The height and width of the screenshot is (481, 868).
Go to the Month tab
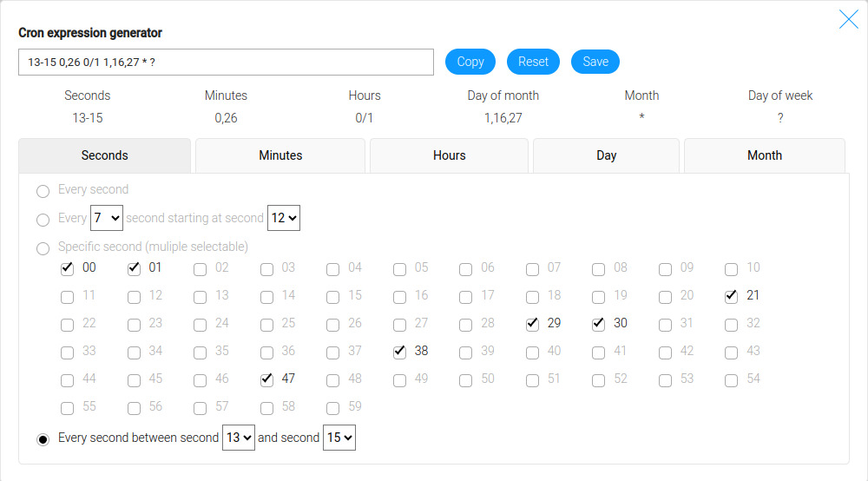point(764,155)
